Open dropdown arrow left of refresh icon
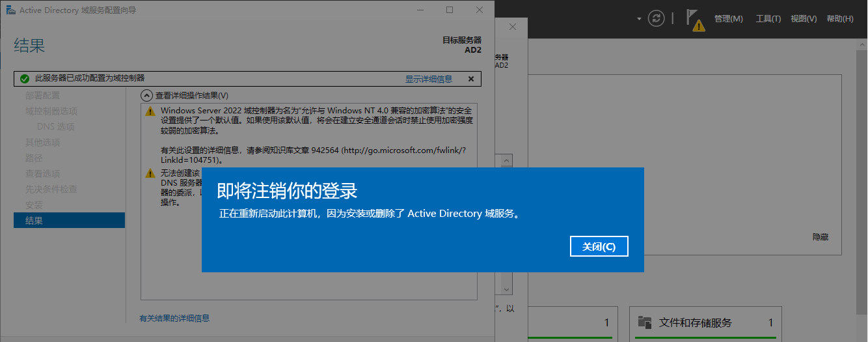Image resolution: width=868 pixels, height=342 pixels. click(640, 18)
